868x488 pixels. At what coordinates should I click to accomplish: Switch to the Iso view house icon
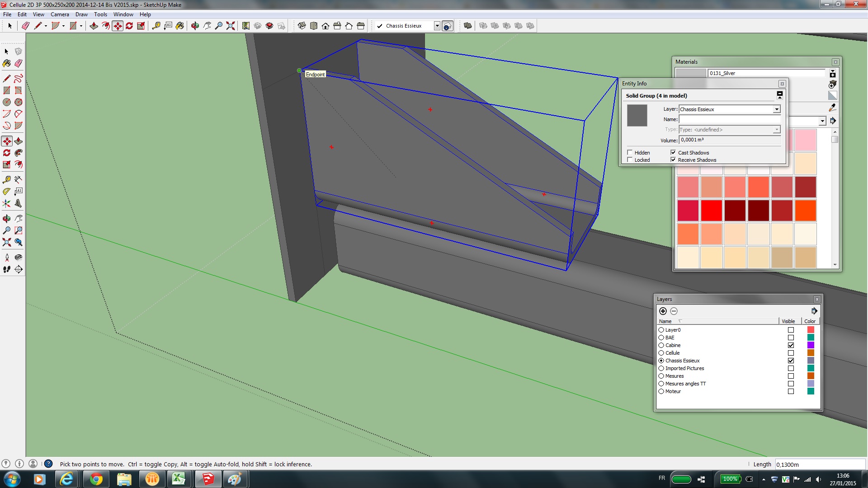click(302, 26)
